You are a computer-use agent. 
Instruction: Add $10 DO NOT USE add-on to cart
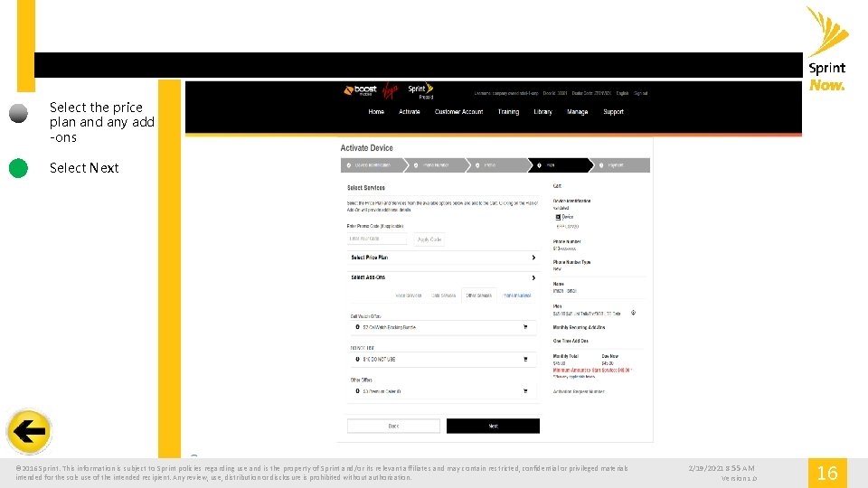point(525,359)
